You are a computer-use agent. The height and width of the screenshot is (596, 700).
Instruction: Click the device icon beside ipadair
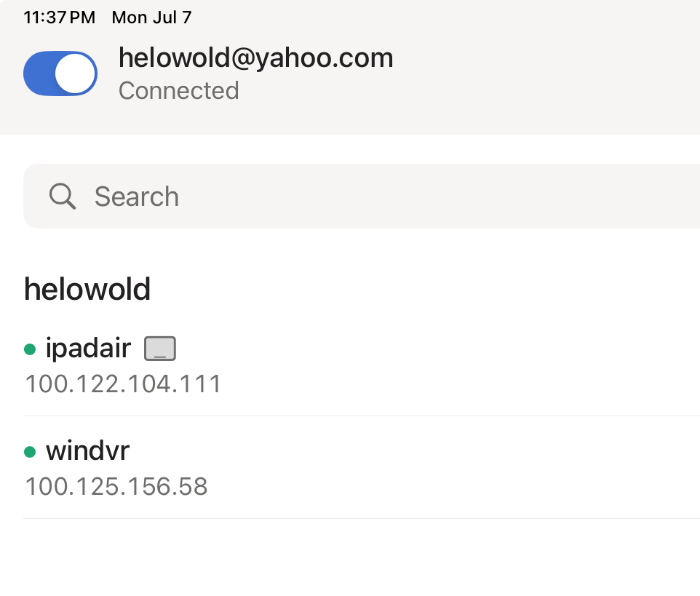coord(160,349)
